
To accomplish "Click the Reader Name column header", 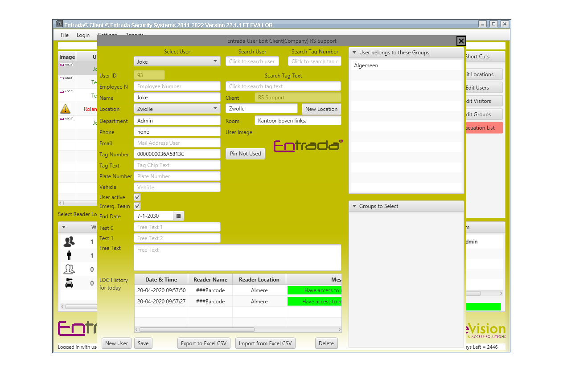I will 210,280.
